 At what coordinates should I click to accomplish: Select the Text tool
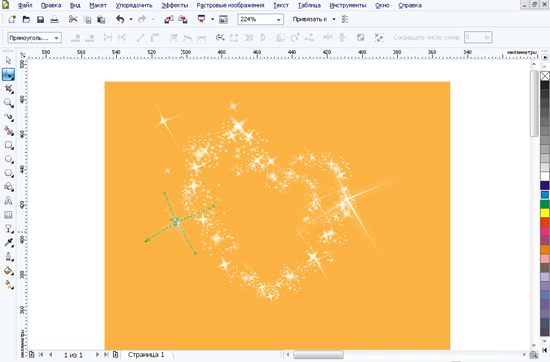point(8,201)
